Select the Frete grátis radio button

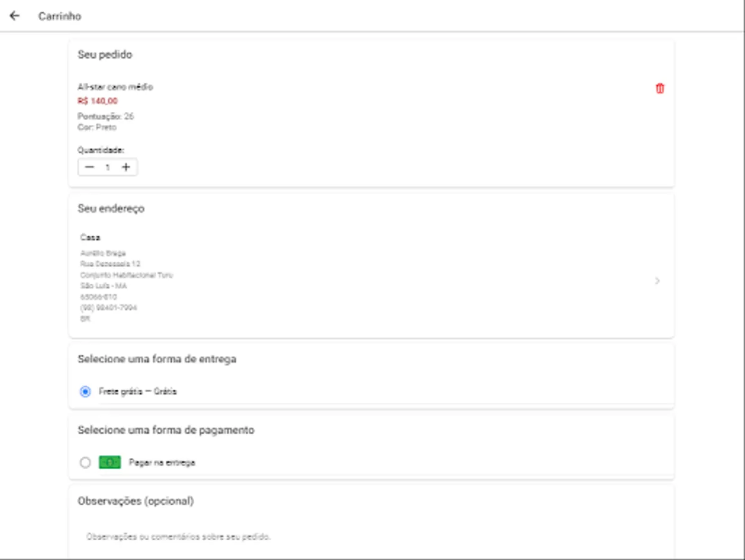pos(85,391)
